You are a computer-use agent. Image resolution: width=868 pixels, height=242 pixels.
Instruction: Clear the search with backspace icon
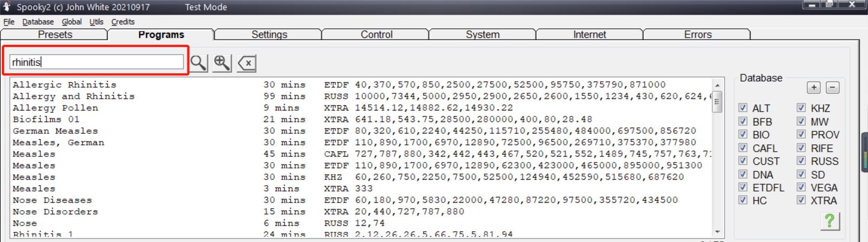(247, 63)
